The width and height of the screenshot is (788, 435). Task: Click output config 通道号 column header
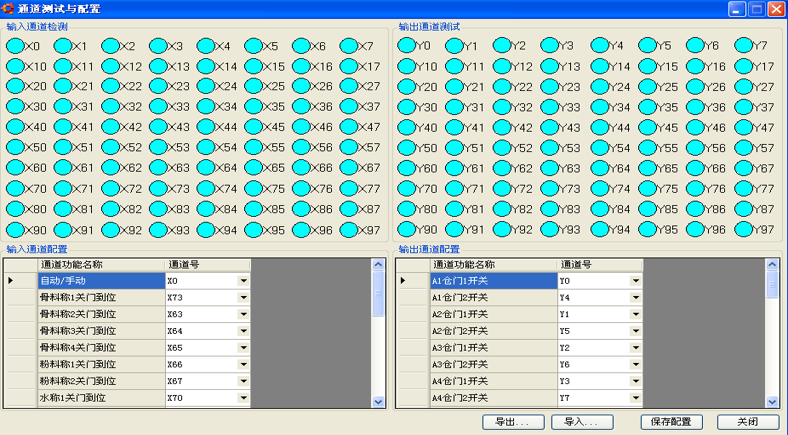pos(600,265)
